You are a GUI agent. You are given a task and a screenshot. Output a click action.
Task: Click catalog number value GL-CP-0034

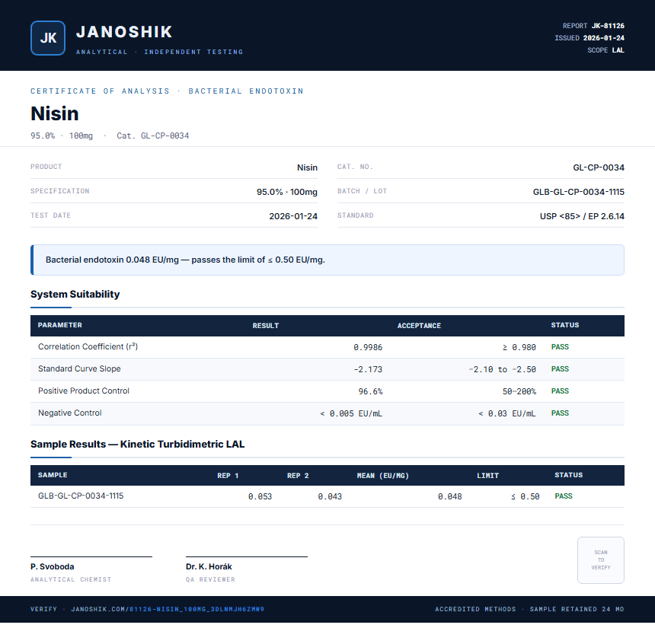[599, 167]
